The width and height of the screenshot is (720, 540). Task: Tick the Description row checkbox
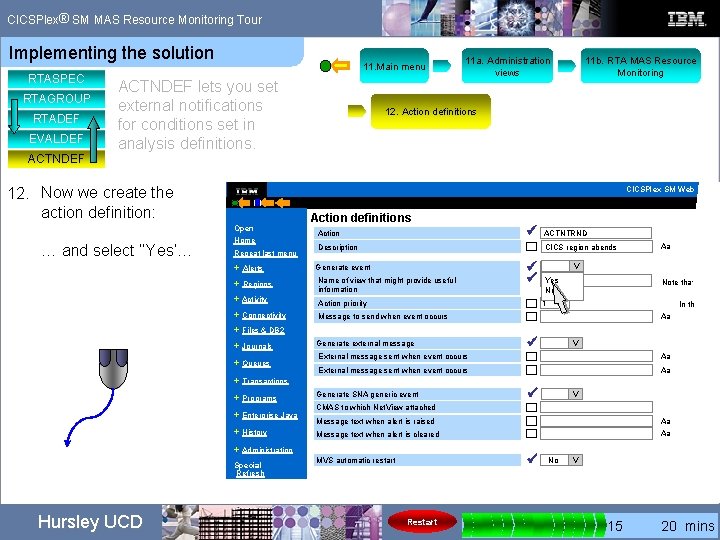tap(531, 247)
